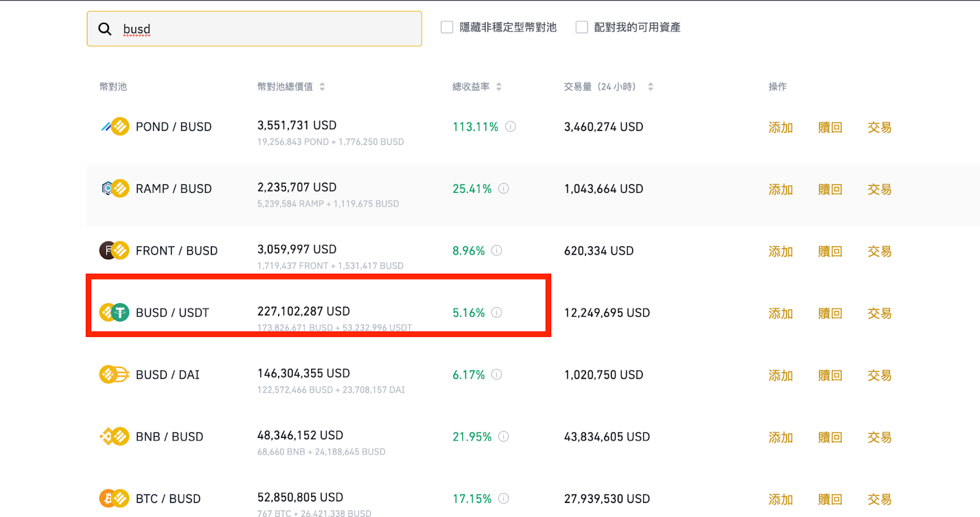Click the FRONT / BUSD pair icon
Screen dimensions: 980x517
click(x=115, y=251)
